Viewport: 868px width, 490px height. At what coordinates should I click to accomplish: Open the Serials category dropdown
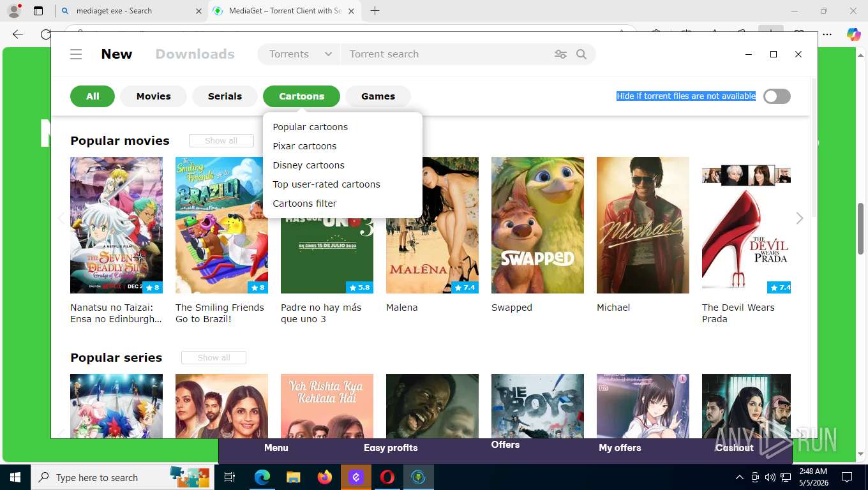[x=225, y=96]
